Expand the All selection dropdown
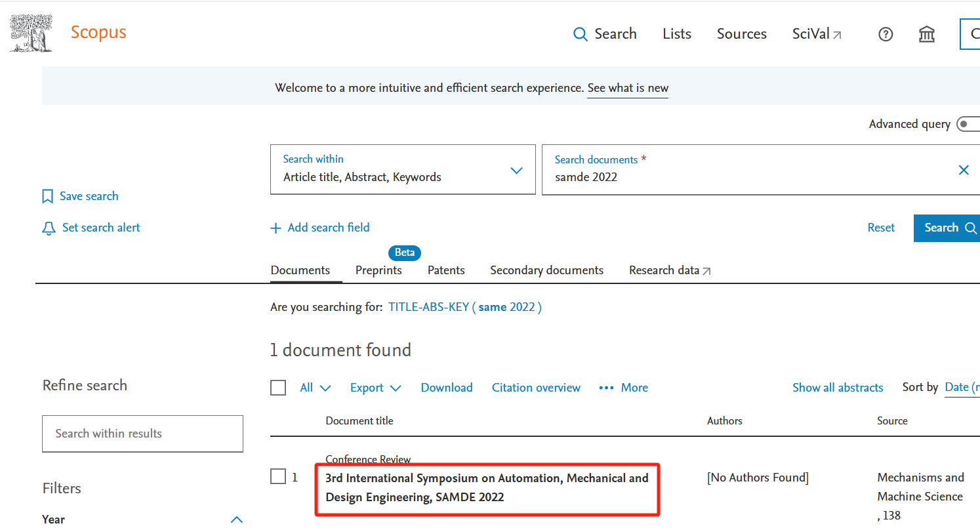980x532 pixels. (316, 388)
